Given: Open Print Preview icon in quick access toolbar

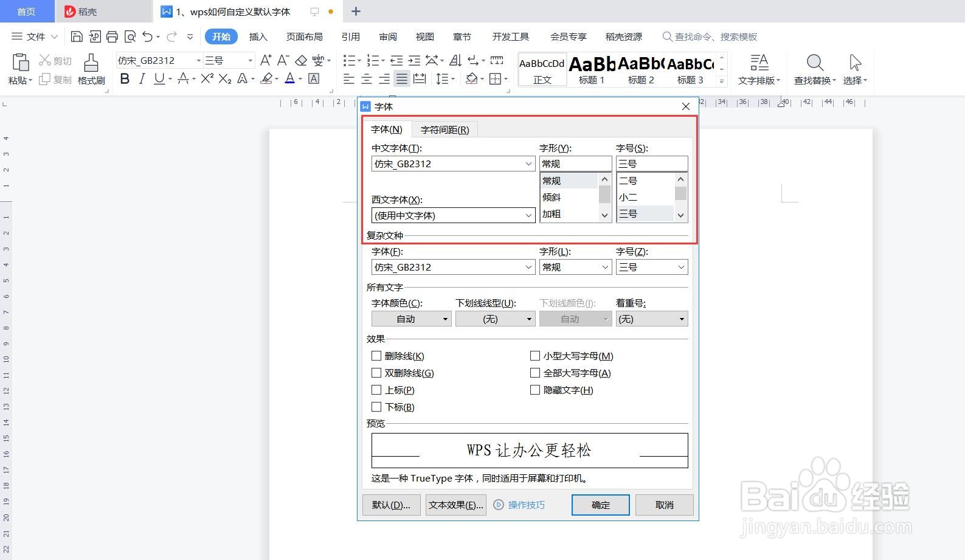Looking at the screenshot, I should click(130, 36).
